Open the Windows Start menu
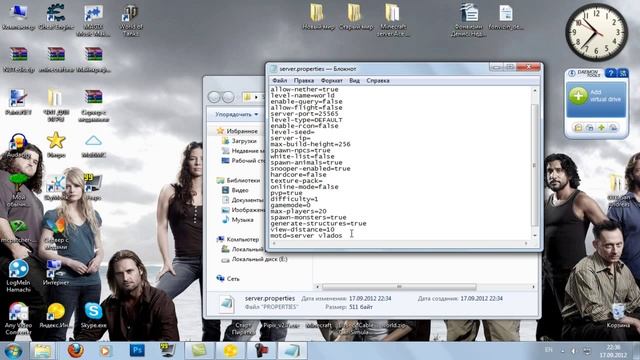This screenshot has height=360, width=640. pos(13,351)
